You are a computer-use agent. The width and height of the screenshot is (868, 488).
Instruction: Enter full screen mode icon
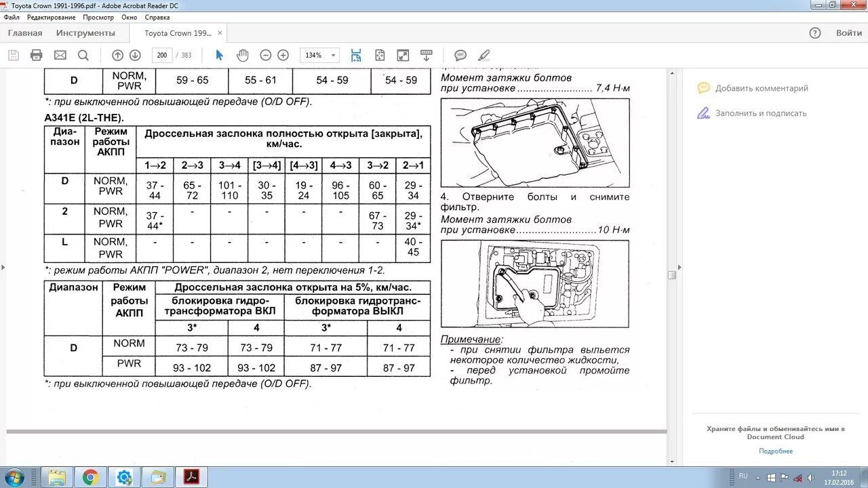pyautogui.click(x=403, y=55)
